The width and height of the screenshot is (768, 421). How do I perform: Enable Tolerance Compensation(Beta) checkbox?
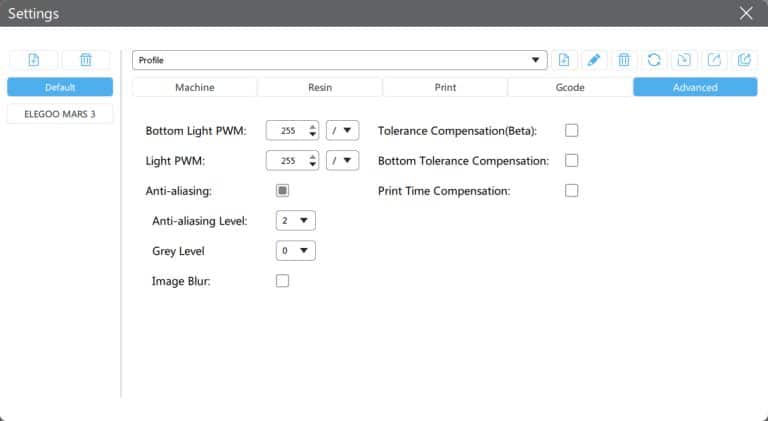(x=572, y=130)
